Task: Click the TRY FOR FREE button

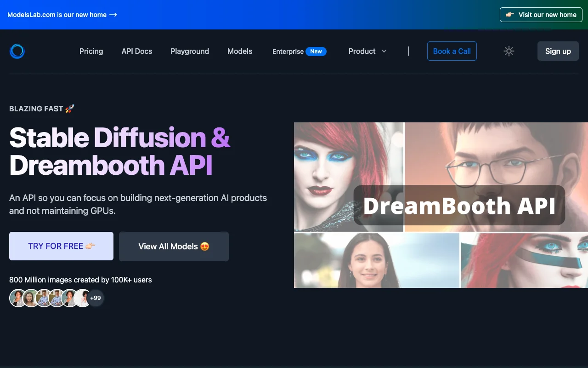Action: coord(61,246)
